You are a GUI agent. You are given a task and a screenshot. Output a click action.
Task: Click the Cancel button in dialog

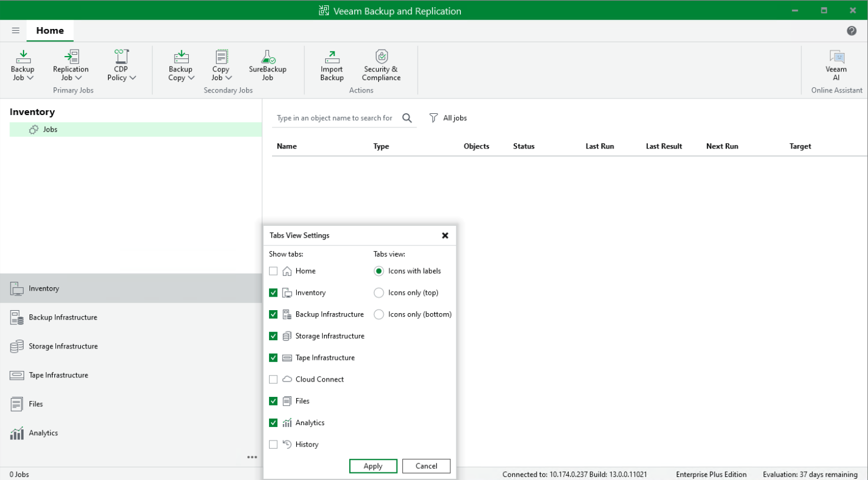pos(426,466)
